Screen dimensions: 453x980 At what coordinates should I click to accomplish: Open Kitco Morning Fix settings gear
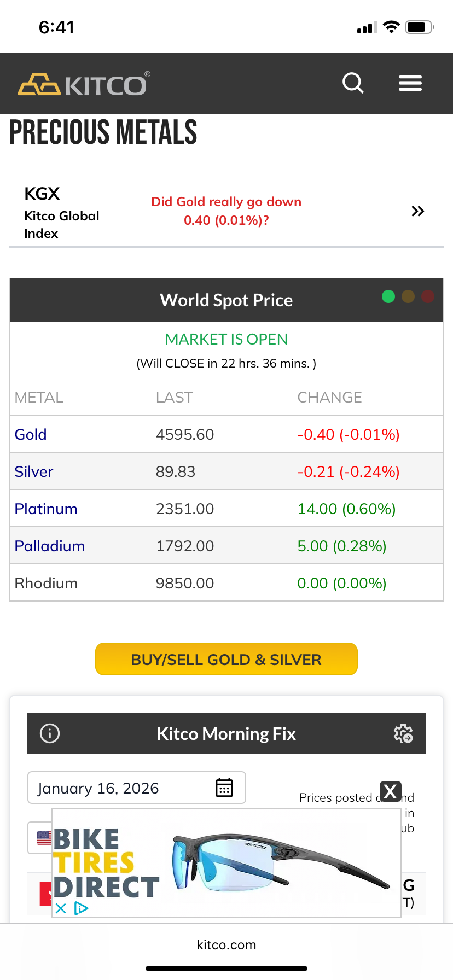[403, 733]
